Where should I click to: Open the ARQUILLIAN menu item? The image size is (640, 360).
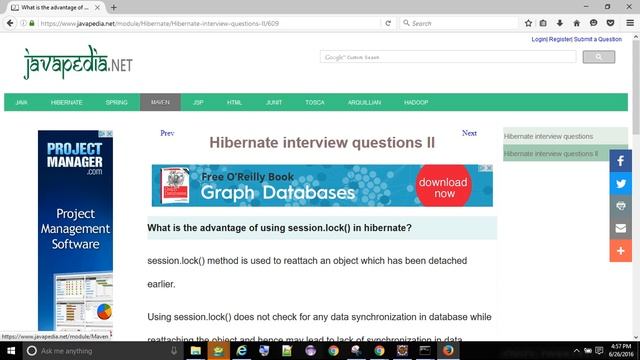click(x=364, y=102)
